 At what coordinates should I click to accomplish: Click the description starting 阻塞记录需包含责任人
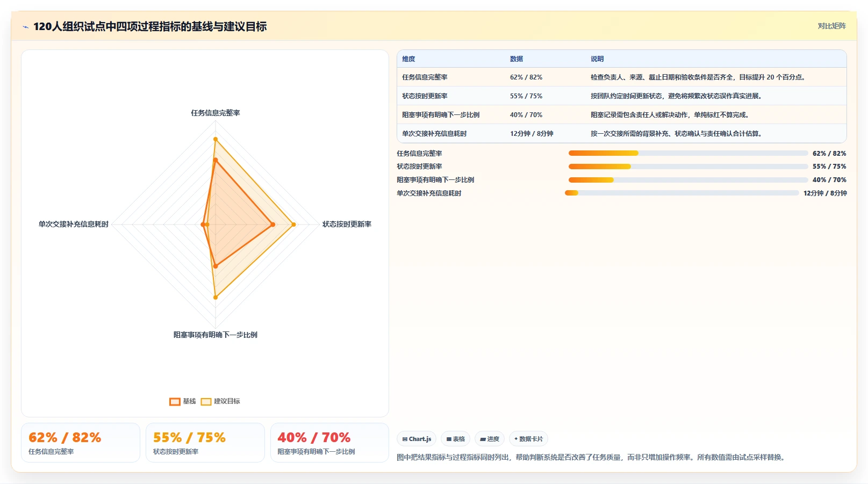671,115
